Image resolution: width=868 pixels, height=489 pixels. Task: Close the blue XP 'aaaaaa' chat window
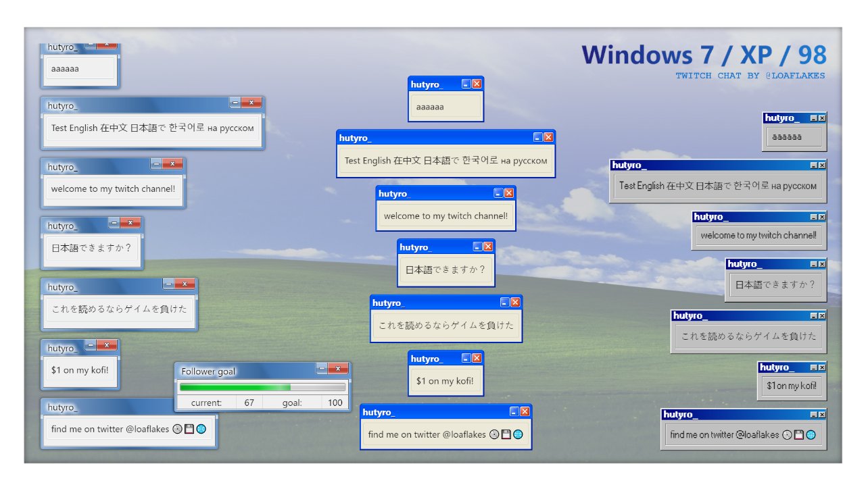(x=477, y=84)
